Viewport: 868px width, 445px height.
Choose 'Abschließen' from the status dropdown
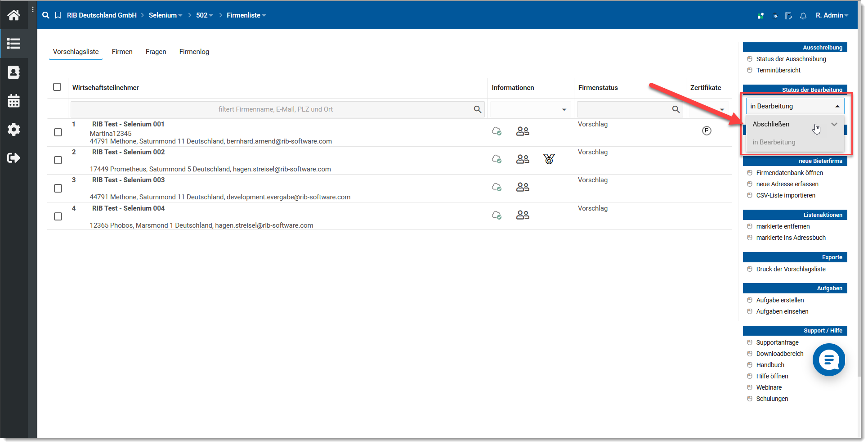(x=771, y=124)
